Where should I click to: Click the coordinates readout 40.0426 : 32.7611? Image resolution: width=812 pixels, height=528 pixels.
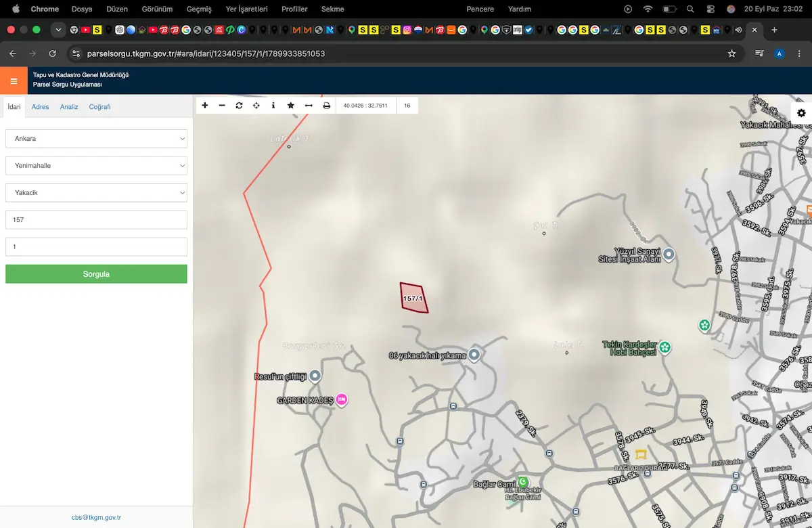click(365, 106)
